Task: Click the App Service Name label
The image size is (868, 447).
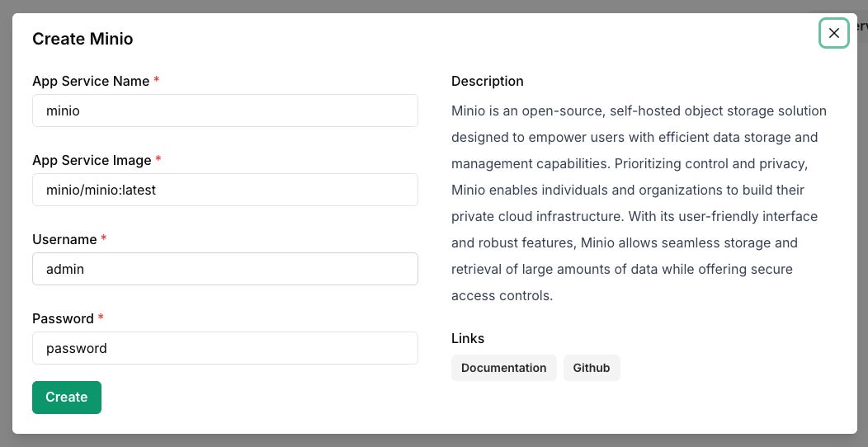Action: 91,81
